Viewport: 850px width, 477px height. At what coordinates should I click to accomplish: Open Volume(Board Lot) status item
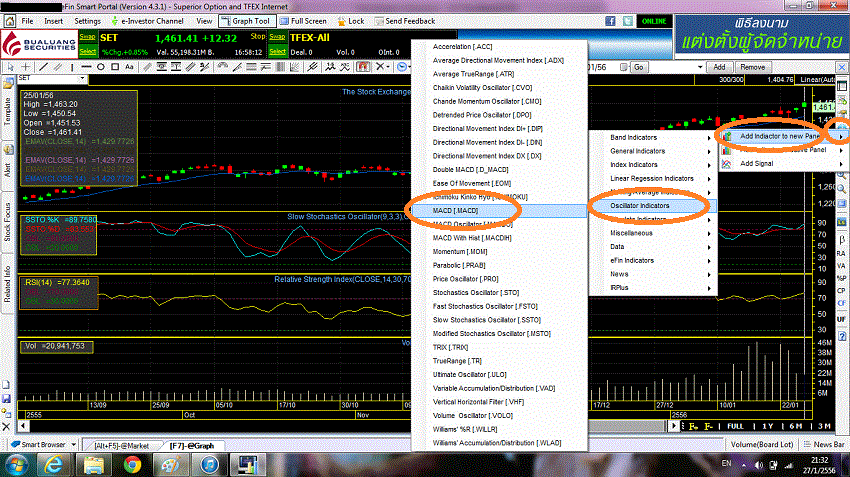tap(762, 444)
